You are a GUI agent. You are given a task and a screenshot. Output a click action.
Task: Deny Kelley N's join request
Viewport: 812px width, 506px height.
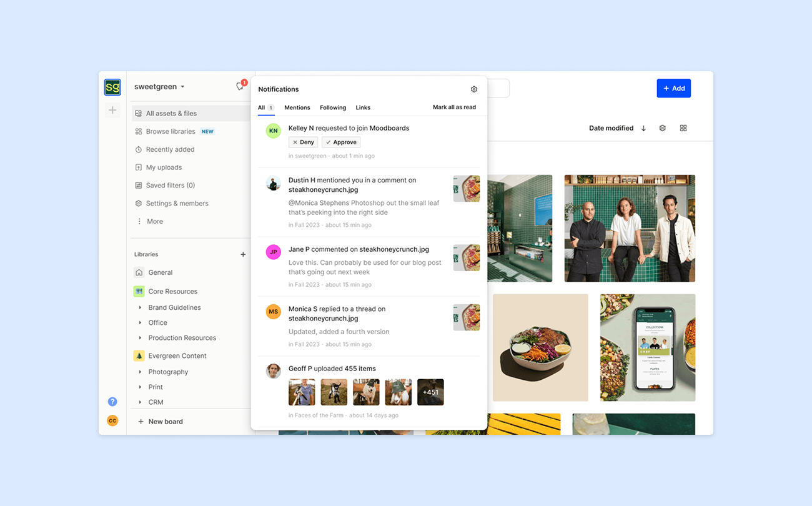(303, 142)
